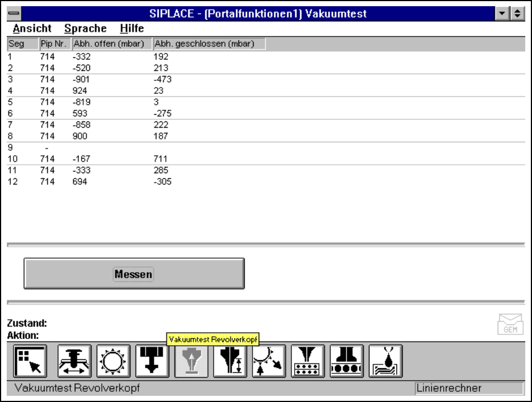This screenshot has width=532, height=402.
Task: Click the nozzle over component grid icon
Action: pyautogui.click(x=308, y=362)
